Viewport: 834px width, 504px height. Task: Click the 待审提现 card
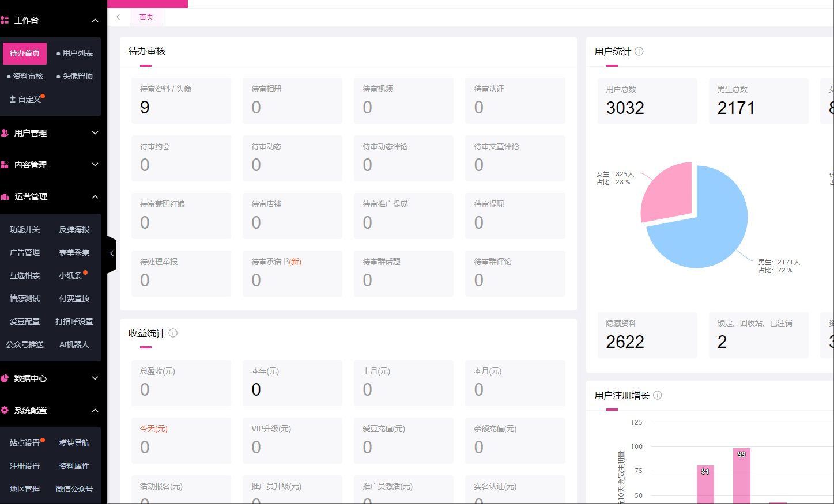click(x=515, y=216)
